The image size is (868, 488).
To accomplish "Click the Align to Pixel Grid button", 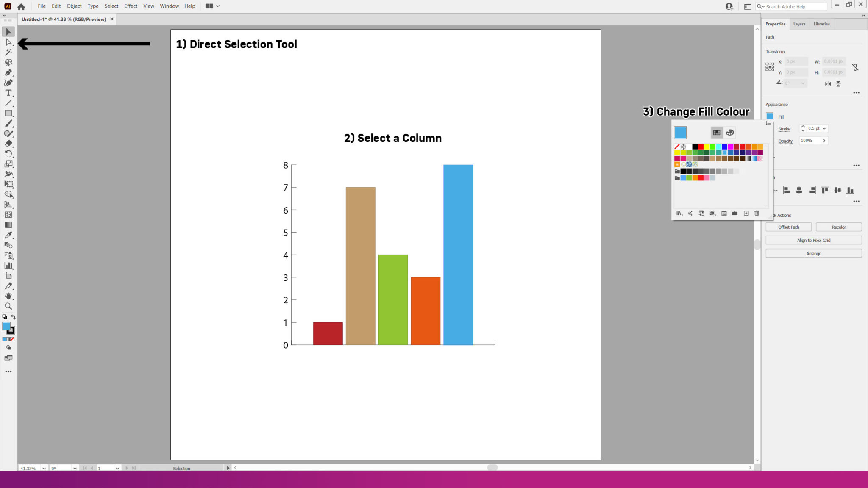I will coord(813,240).
